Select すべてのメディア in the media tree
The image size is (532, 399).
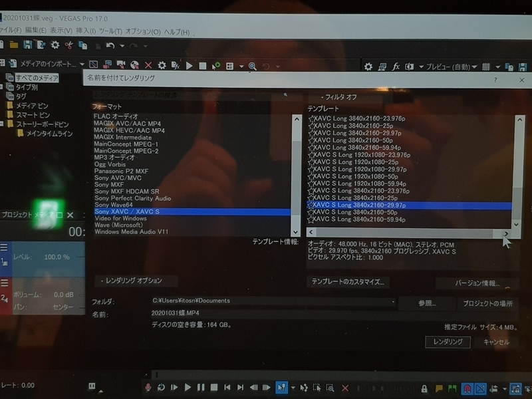pyautogui.click(x=37, y=78)
